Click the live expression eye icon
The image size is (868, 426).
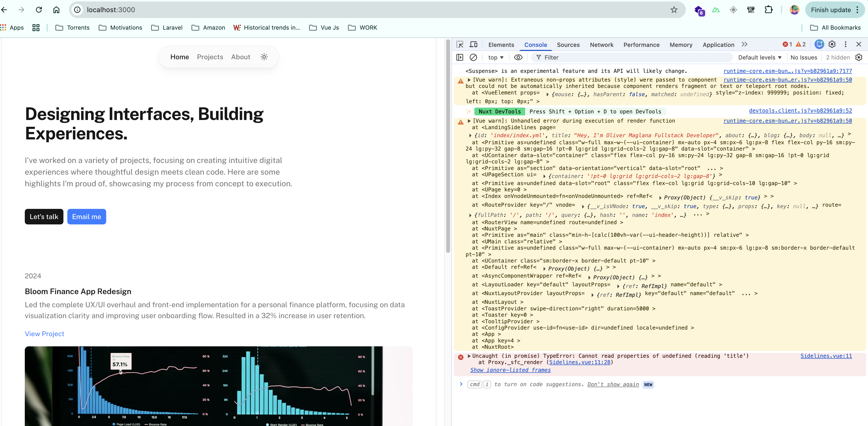[518, 57]
